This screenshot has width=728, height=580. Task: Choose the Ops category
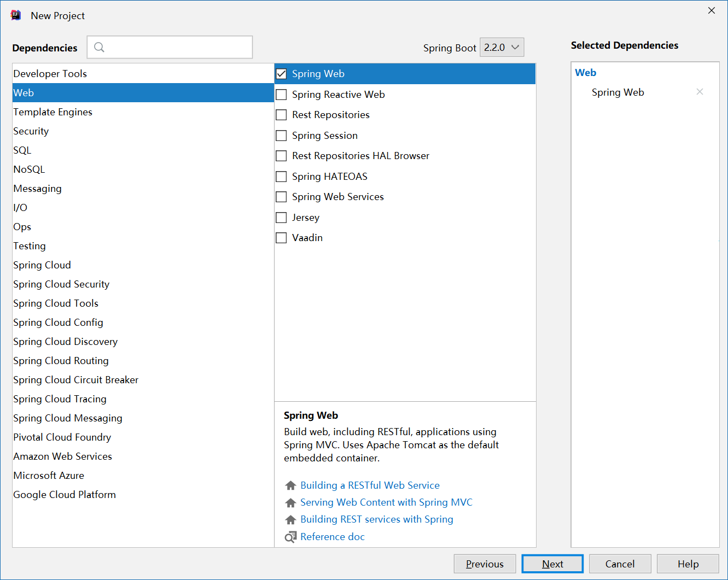[143, 227]
